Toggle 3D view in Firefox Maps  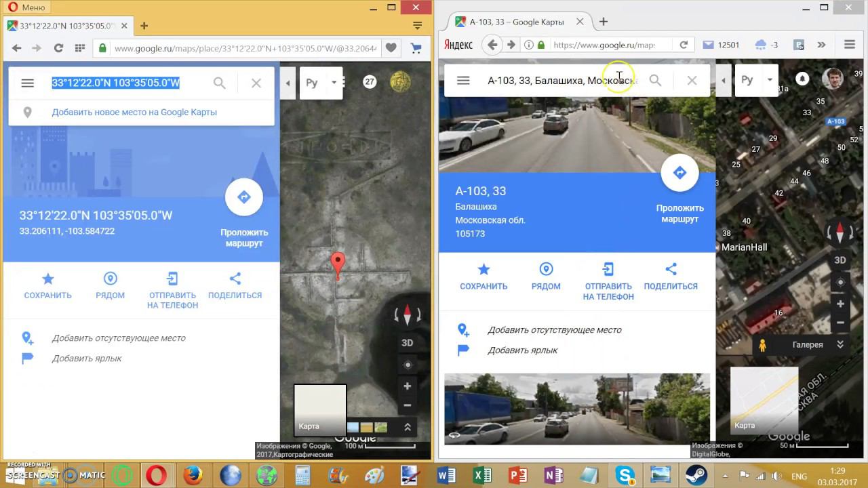(x=840, y=260)
